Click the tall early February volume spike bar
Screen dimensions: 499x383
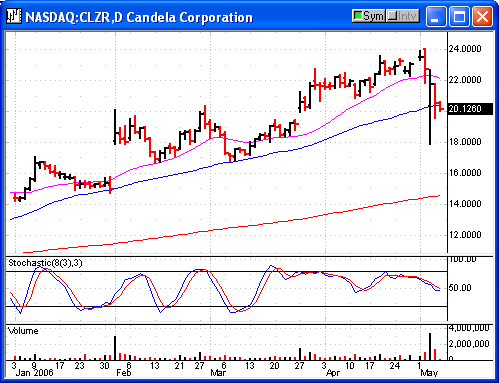pos(115,348)
